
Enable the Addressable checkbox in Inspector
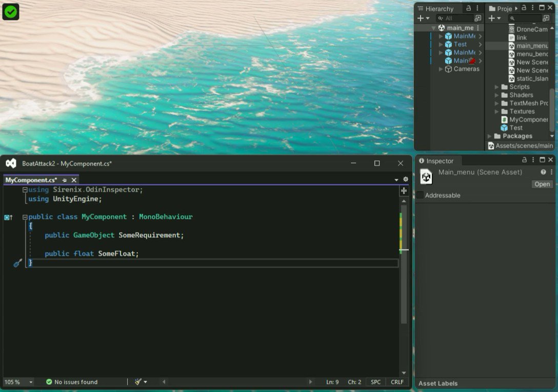click(x=420, y=195)
